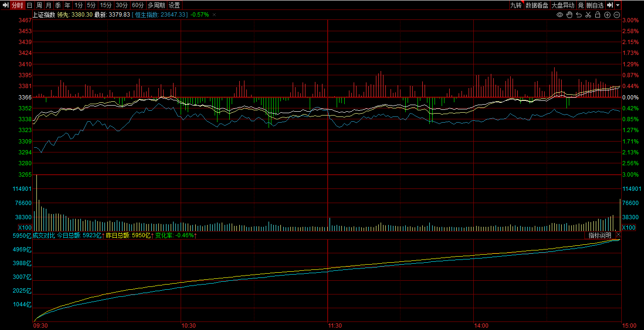Open the 5分 five-minute chart tab
Viewport: 644px width, 330px height.
click(x=91, y=5)
